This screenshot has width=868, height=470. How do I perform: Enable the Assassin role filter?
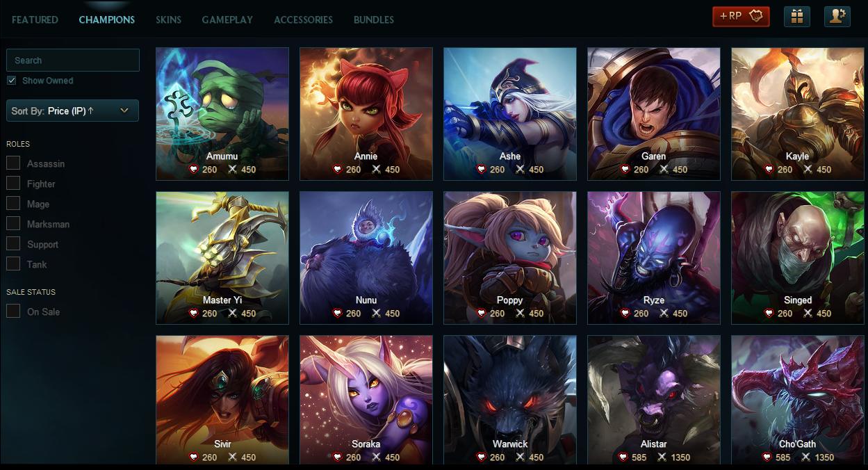(13, 163)
